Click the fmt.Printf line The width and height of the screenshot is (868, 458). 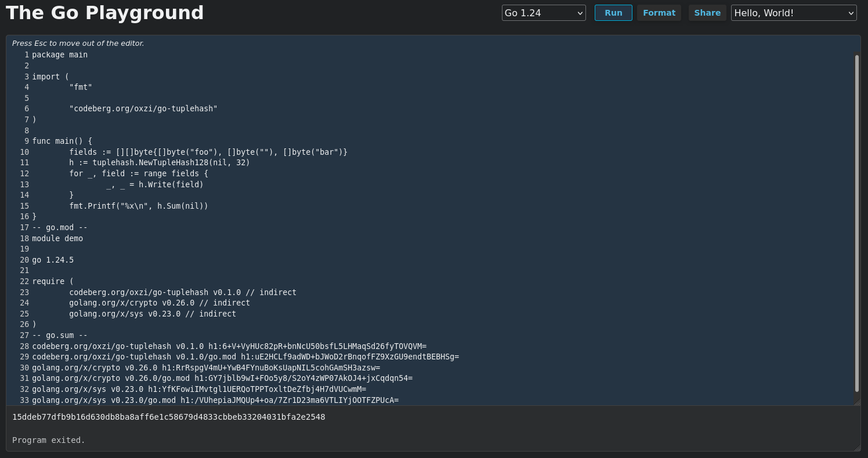pyautogui.click(x=139, y=206)
